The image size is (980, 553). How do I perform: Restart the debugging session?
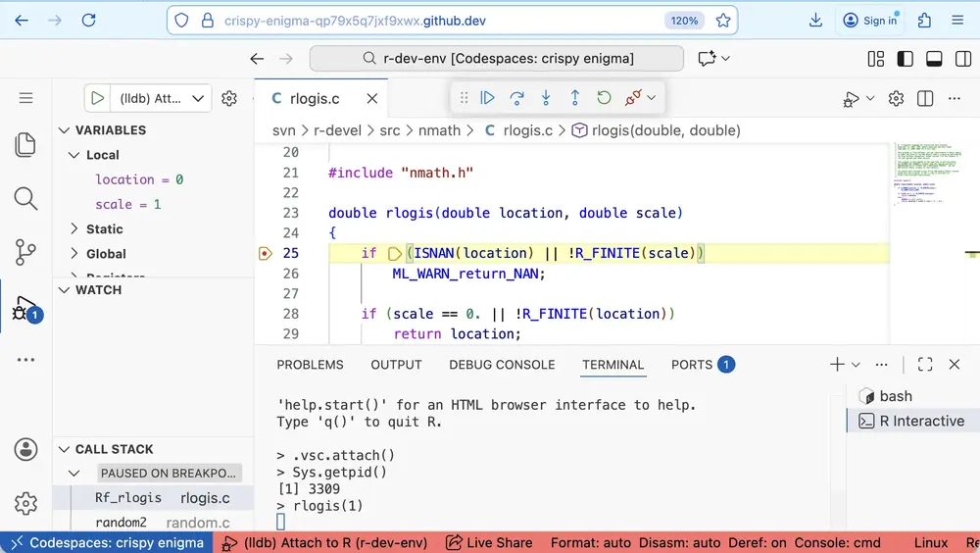click(x=604, y=98)
